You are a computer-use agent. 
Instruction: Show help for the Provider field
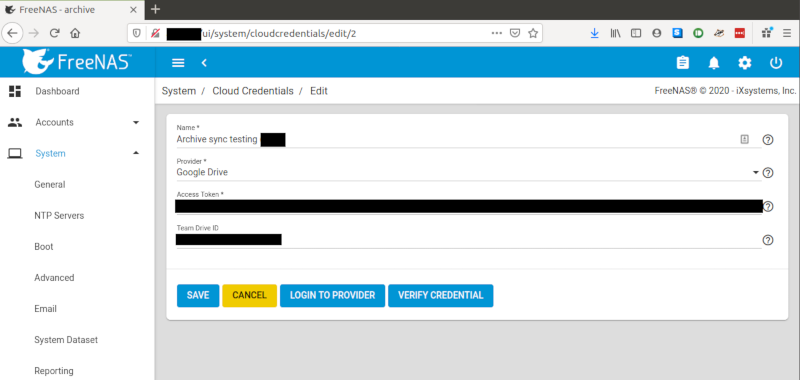pyautogui.click(x=767, y=173)
